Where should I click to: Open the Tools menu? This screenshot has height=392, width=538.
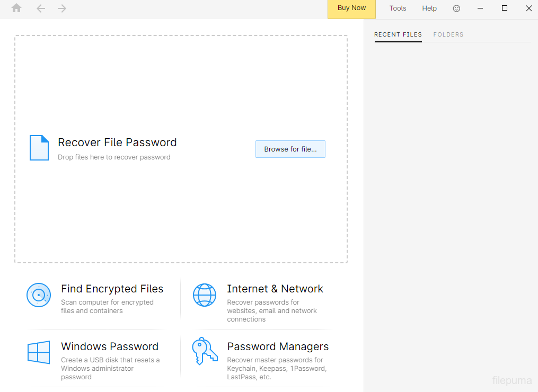[x=398, y=8]
